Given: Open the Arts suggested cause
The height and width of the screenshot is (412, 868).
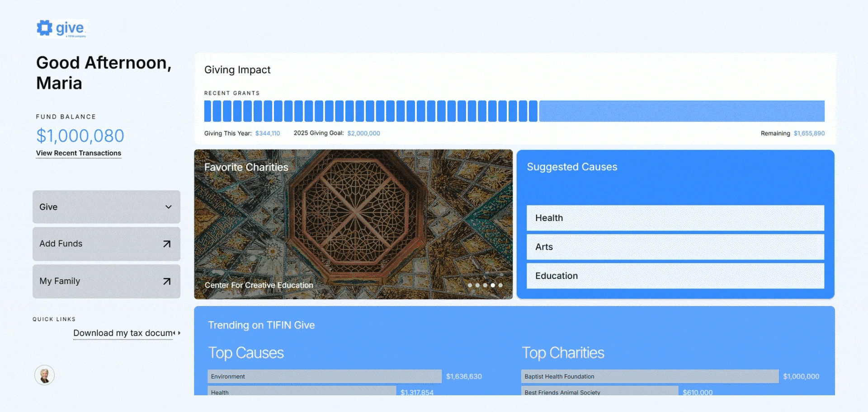Looking at the screenshot, I should tap(675, 247).
